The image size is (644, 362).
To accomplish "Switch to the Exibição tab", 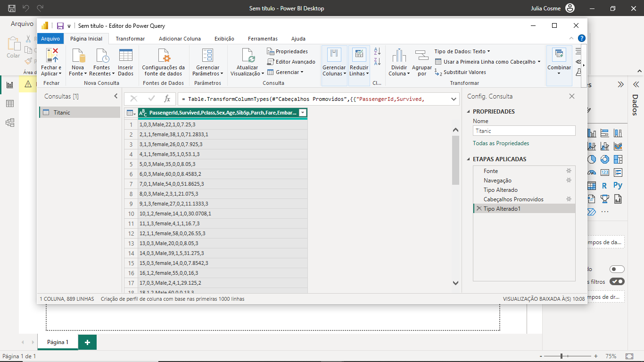I will pos(224,39).
